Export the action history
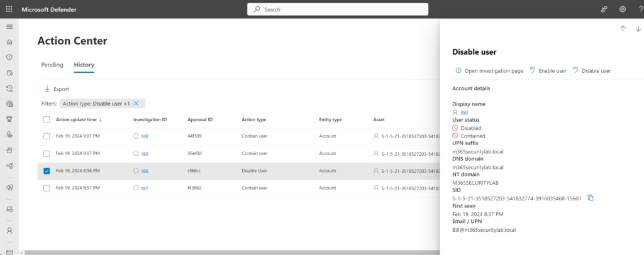This screenshot has height=255, width=644. [57, 89]
